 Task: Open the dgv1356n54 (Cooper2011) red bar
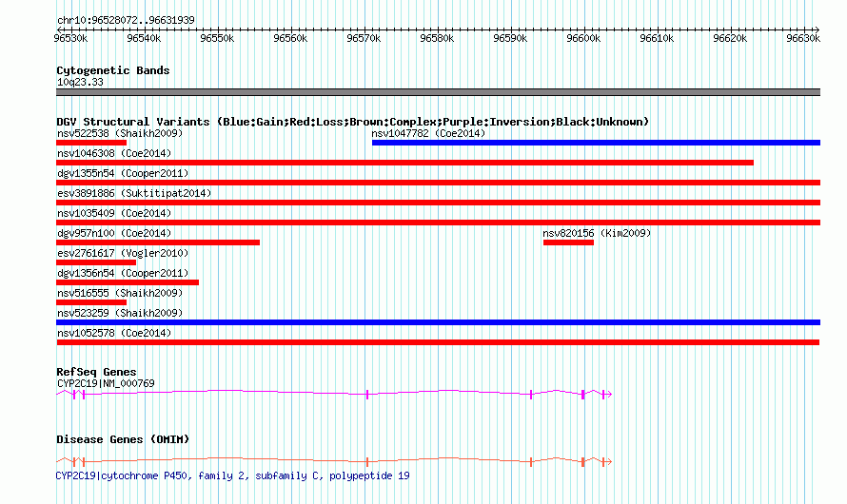128,282
